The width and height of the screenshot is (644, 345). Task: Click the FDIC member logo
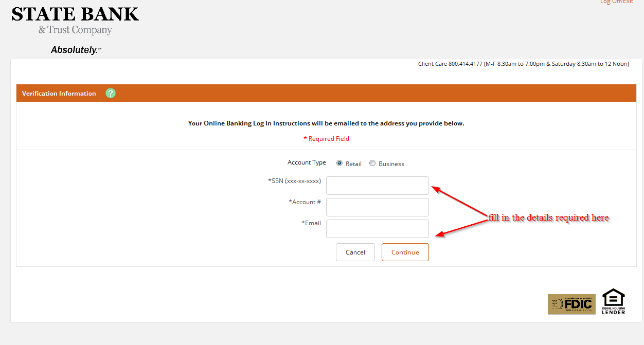[x=571, y=304]
